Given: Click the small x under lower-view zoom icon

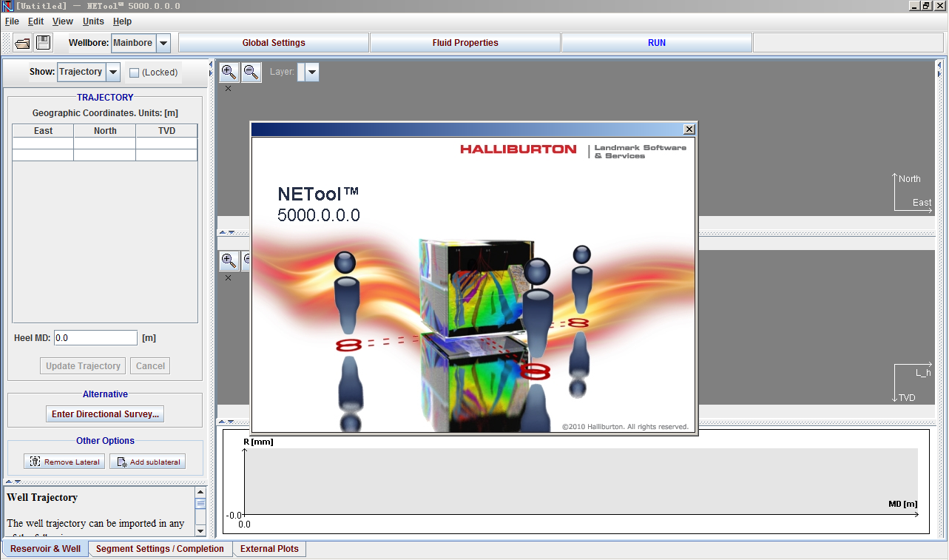Looking at the screenshot, I should coord(228,278).
